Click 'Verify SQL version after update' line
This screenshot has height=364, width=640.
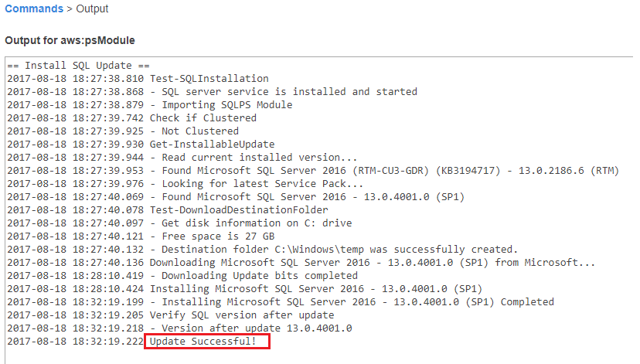pos(171,315)
